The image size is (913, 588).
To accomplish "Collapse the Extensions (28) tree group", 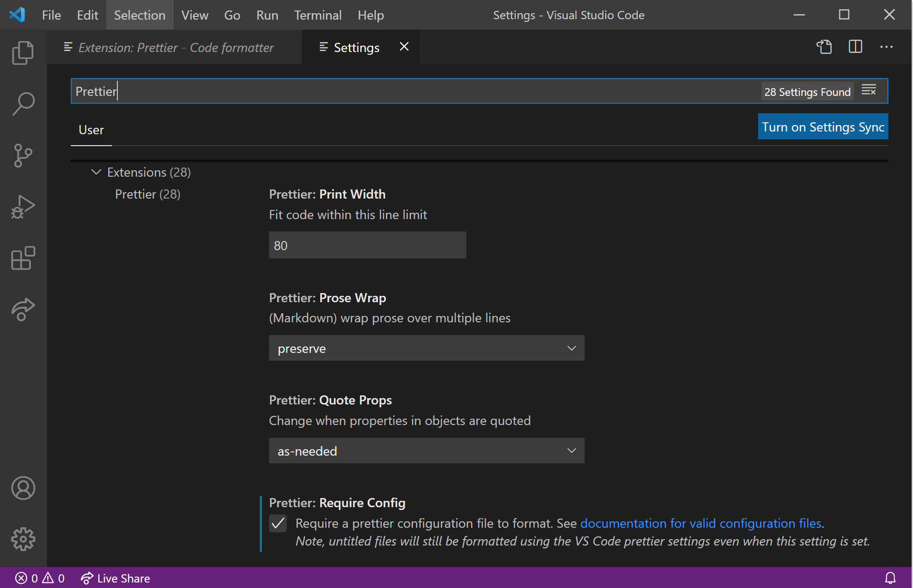I will pyautogui.click(x=96, y=172).
